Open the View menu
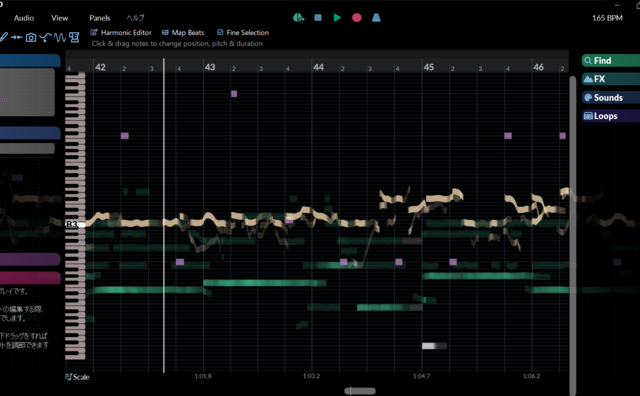The height and width of the screenshot is (396, 640). [60, 18]
